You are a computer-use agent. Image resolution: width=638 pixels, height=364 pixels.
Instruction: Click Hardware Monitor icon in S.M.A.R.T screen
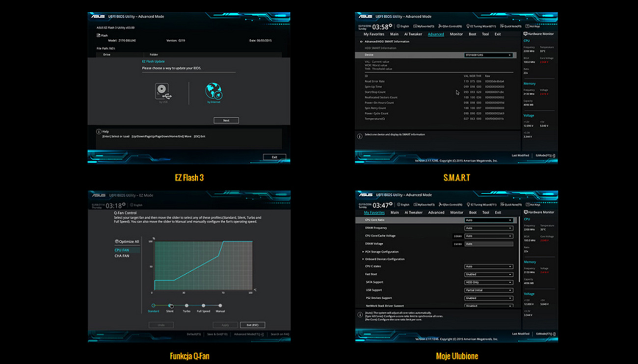click(526, 34)
